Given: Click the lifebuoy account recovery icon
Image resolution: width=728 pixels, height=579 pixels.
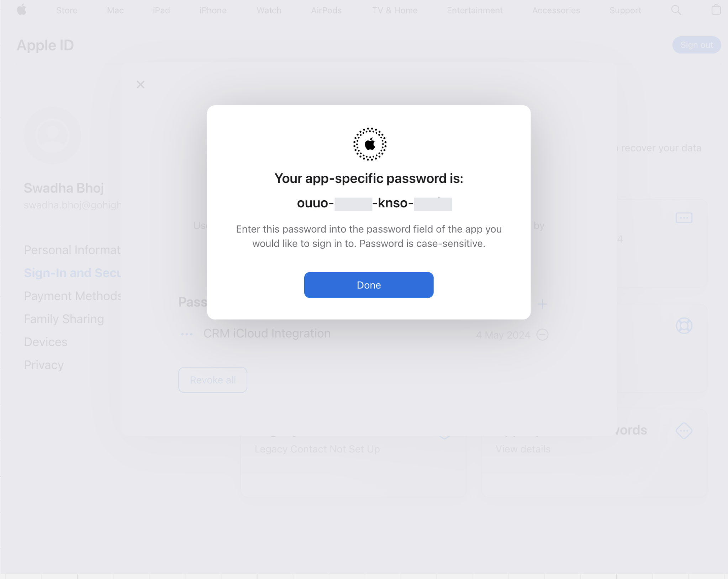Looking at the screenshot, I should (684, 325).
